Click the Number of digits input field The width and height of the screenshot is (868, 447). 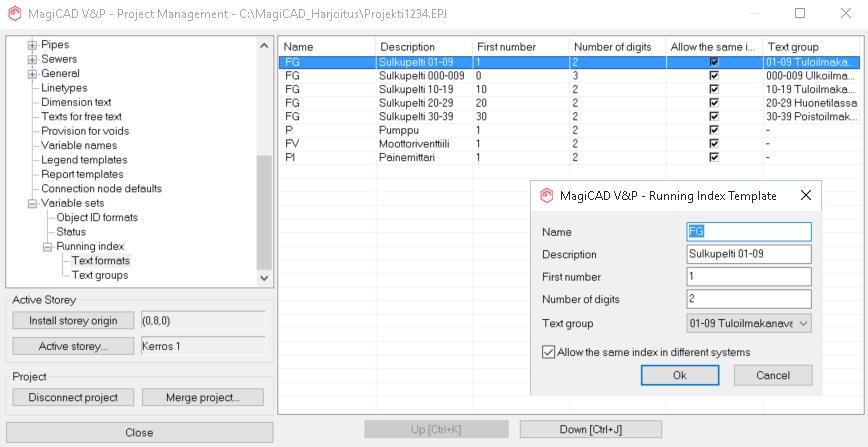tap(749, 299)
